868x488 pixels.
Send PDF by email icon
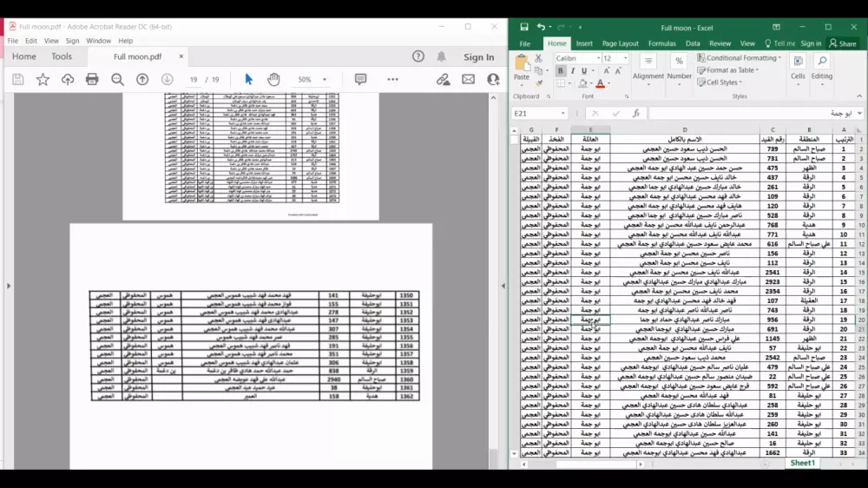pyautogui.click(x=469, y=79)
